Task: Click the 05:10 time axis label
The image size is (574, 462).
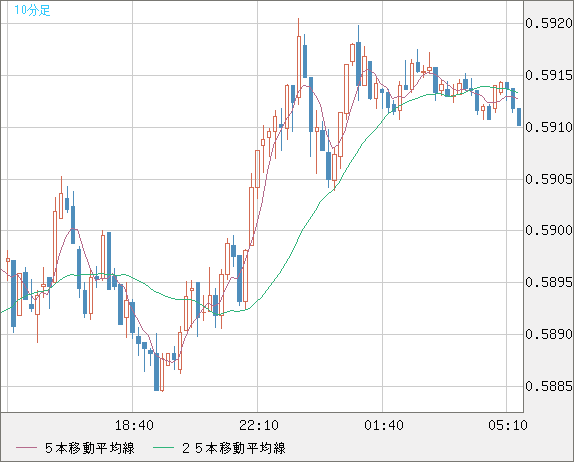Action: point(508,425)
